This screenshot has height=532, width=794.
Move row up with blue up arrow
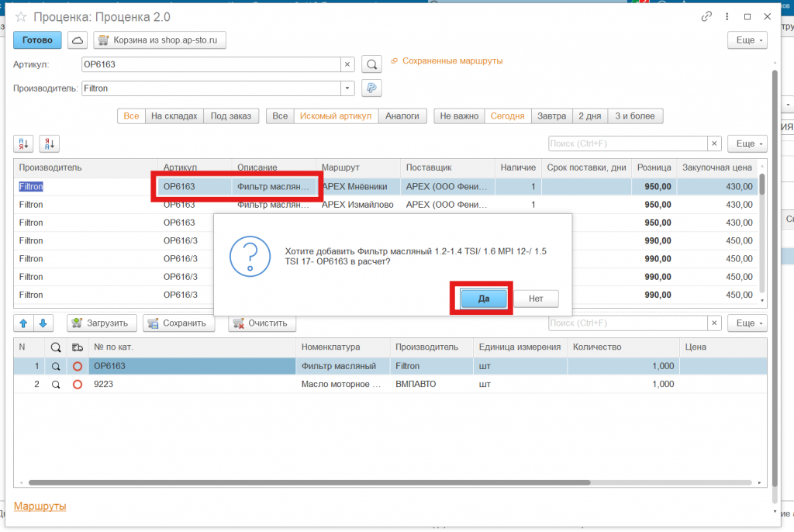[x=23, y=323]
